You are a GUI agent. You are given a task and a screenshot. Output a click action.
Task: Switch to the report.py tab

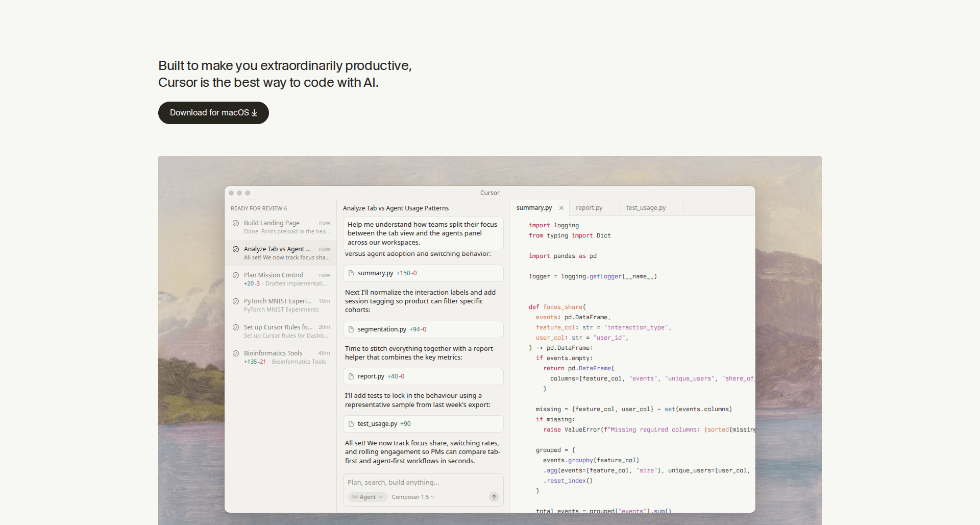pyautogui.click(x=589, y=208)
